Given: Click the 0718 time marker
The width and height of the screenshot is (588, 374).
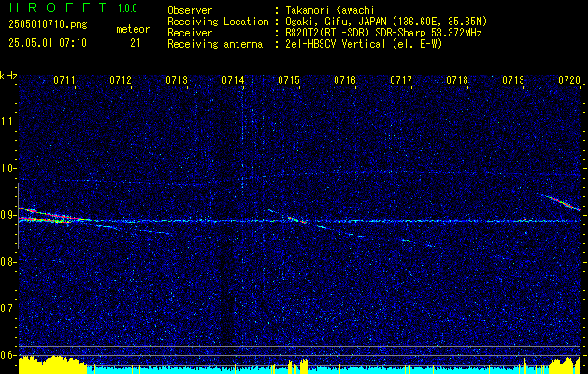Looking at the screenshot, I should (x=457, y=79).
